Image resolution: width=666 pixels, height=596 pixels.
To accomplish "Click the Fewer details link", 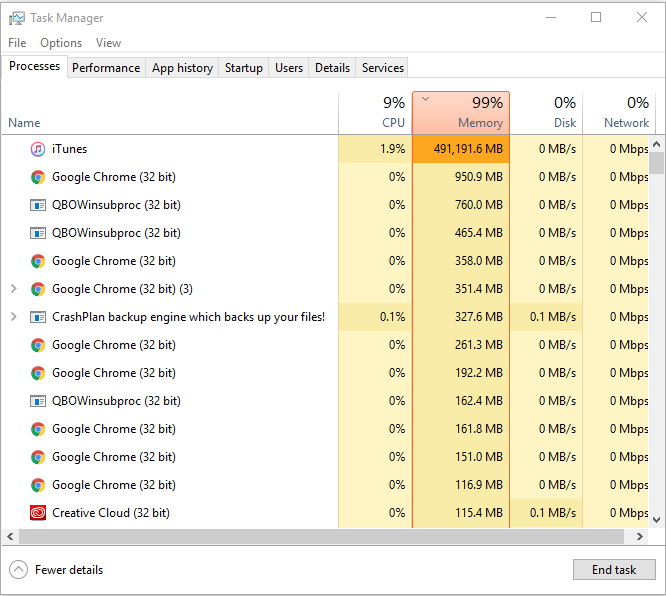I will [x=69, y=570].
